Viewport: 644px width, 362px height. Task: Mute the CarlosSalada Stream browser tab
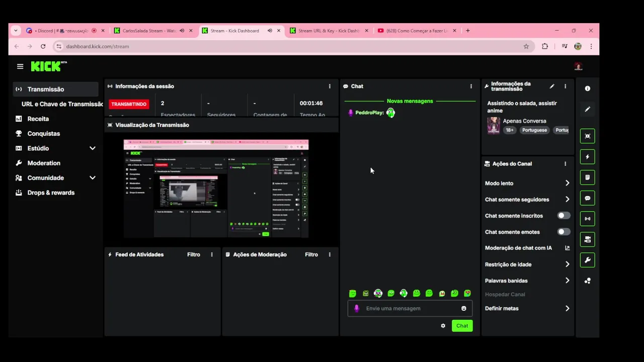182,31
